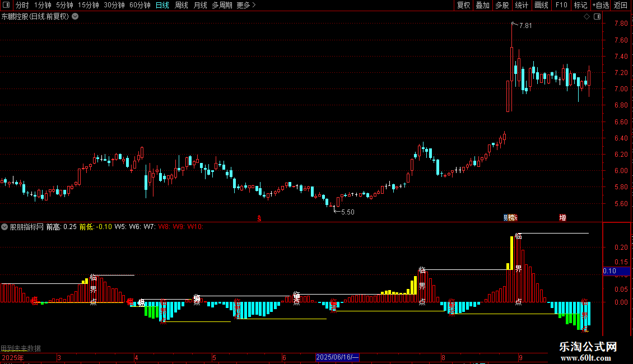Click month 8 on the time axis
633x364 pixels.
tap(443, 357)
